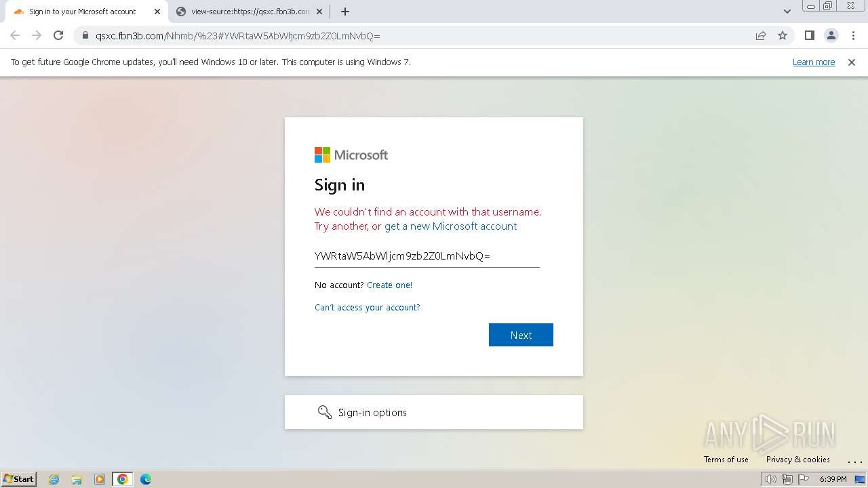868x488 pixels.
Task: Minimize the Chrome window
Action: coord(810,6)
